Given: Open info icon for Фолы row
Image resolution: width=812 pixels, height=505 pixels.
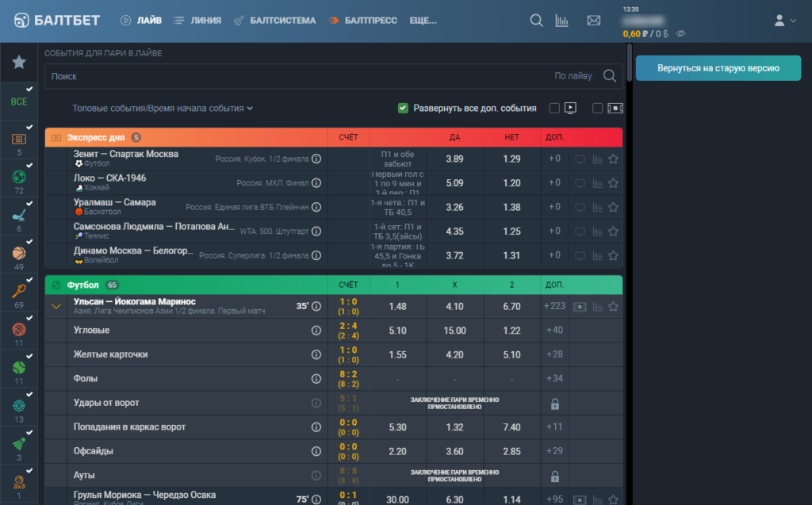Looking at the screenshot, I should click(x=316, y=379).
